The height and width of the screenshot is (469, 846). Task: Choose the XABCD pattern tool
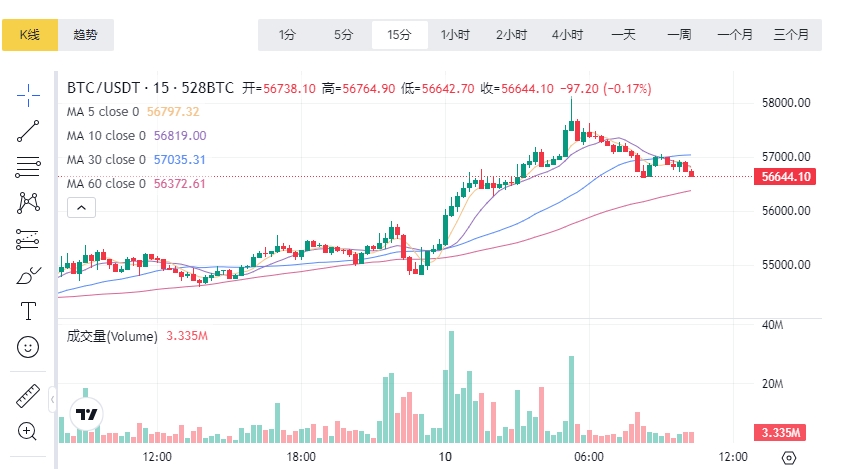point(28,202)
